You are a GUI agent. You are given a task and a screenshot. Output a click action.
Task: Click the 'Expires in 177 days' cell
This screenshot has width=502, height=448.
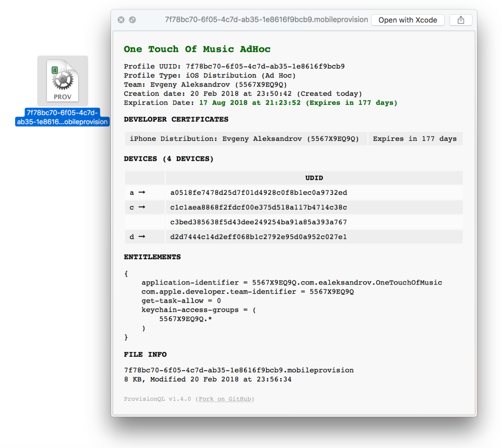tap(415, 138)
